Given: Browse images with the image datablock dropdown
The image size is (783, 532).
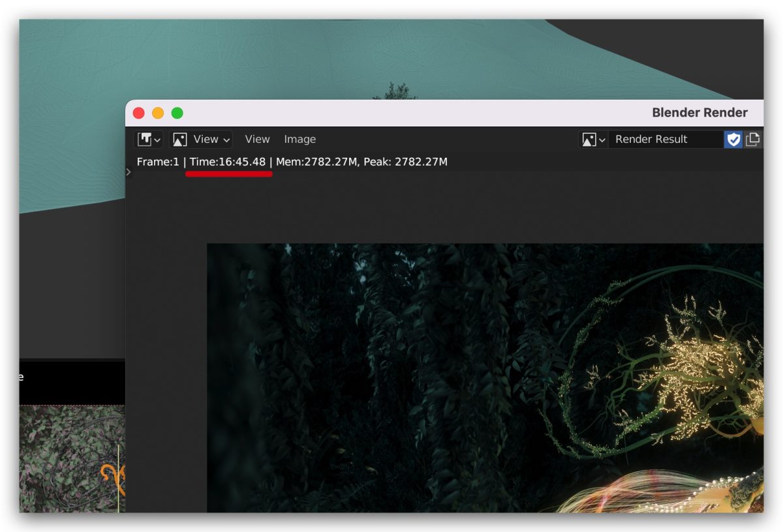Looking at the screenshot, I should coord(593,140).
